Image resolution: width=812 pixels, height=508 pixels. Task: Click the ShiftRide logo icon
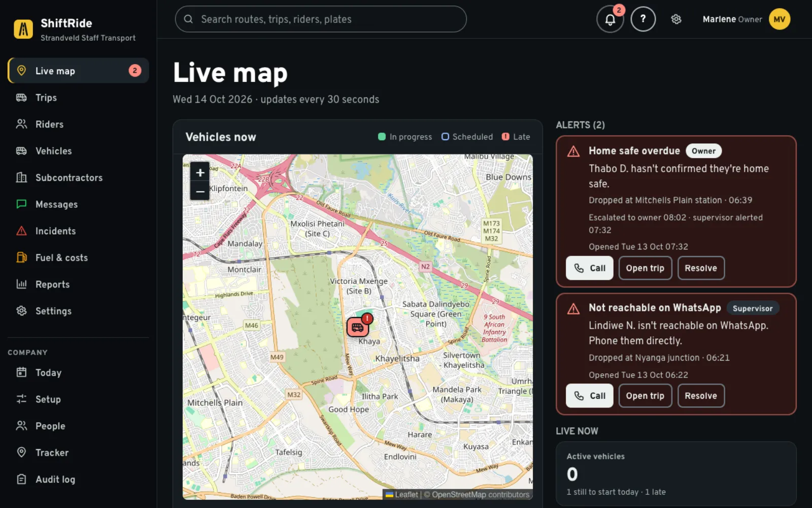coord(23,29)
